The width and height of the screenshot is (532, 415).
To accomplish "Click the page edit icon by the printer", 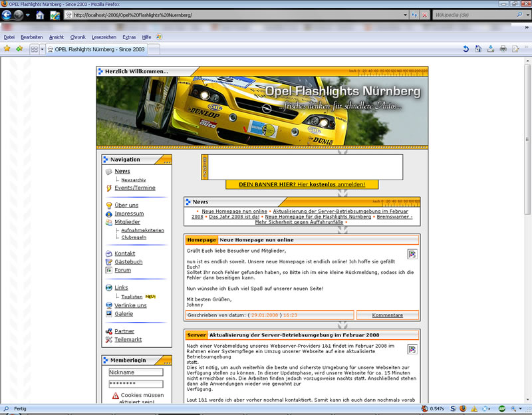I will (515, 49).
